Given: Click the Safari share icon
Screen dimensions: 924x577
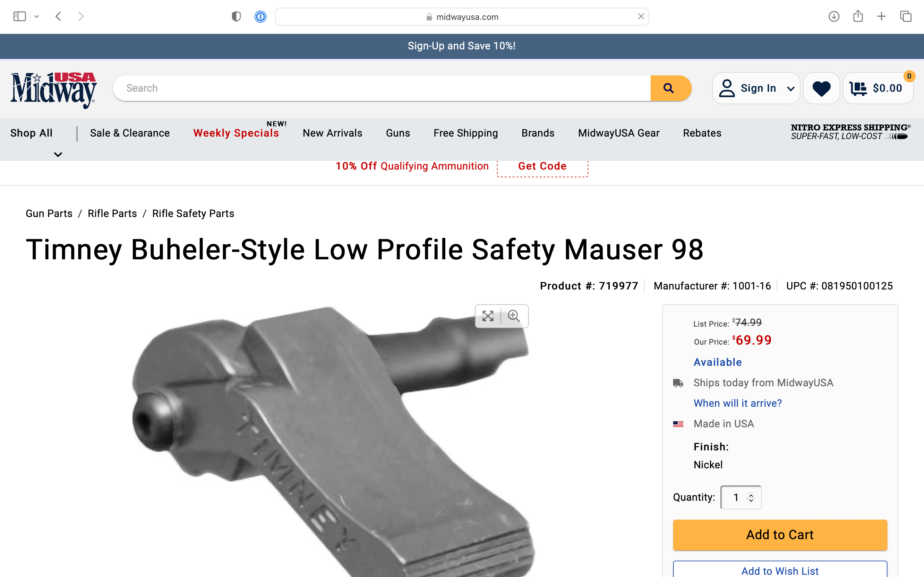Looking at the screenshot, I should click(858, 16).
